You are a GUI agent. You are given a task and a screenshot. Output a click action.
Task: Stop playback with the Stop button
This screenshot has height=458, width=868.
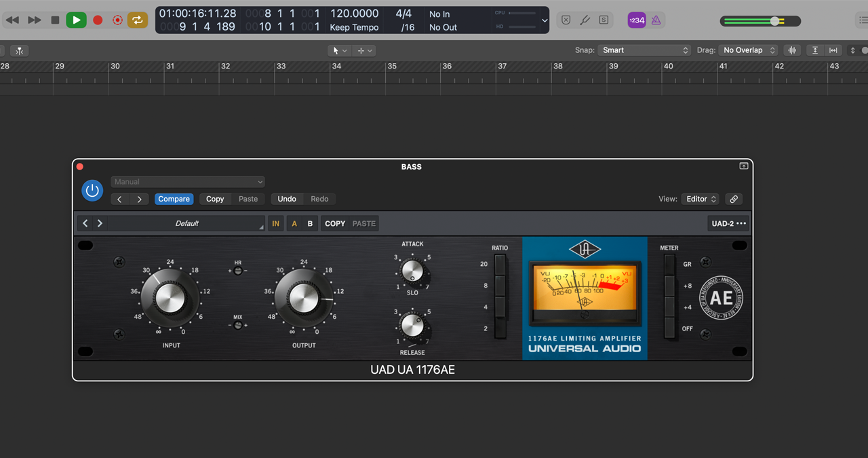pyautogui.click(x=55, y=20)
